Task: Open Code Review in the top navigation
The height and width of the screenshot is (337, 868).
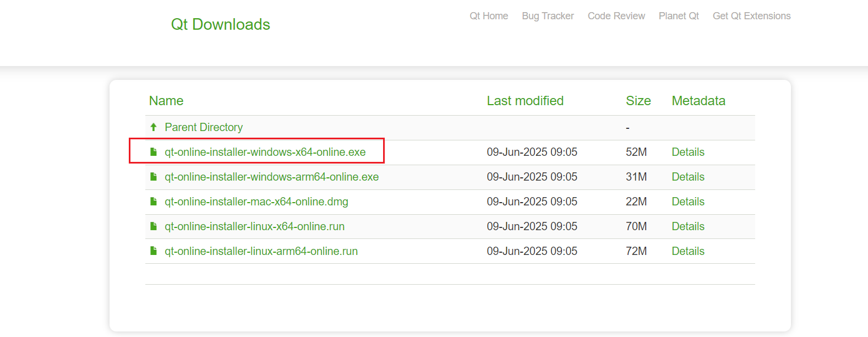Action: 616,16
